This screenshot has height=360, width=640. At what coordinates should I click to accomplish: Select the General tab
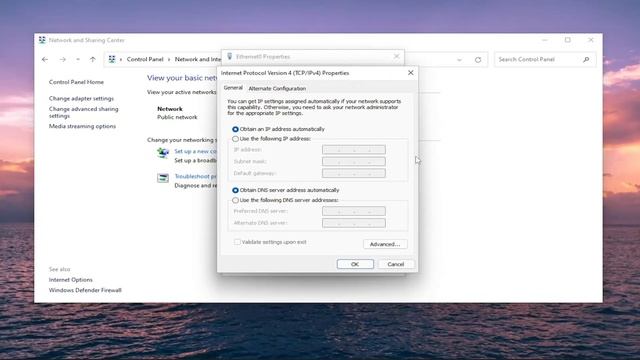coord(233,88)
